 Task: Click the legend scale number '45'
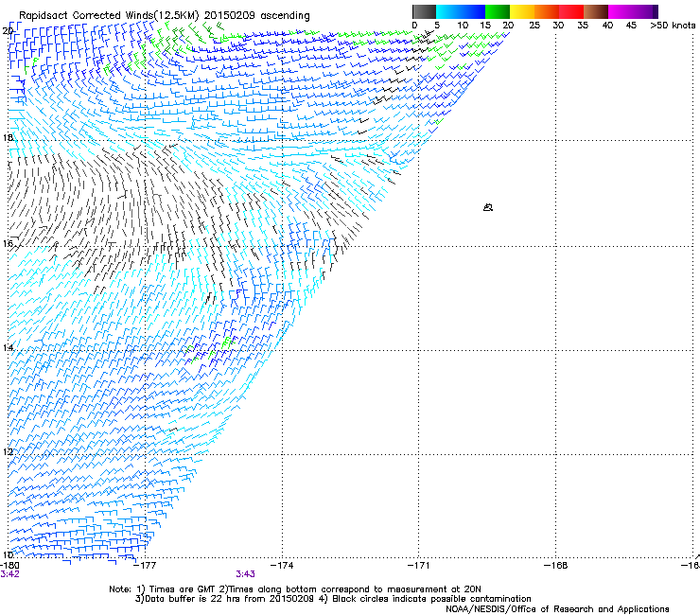pos(631,26)
